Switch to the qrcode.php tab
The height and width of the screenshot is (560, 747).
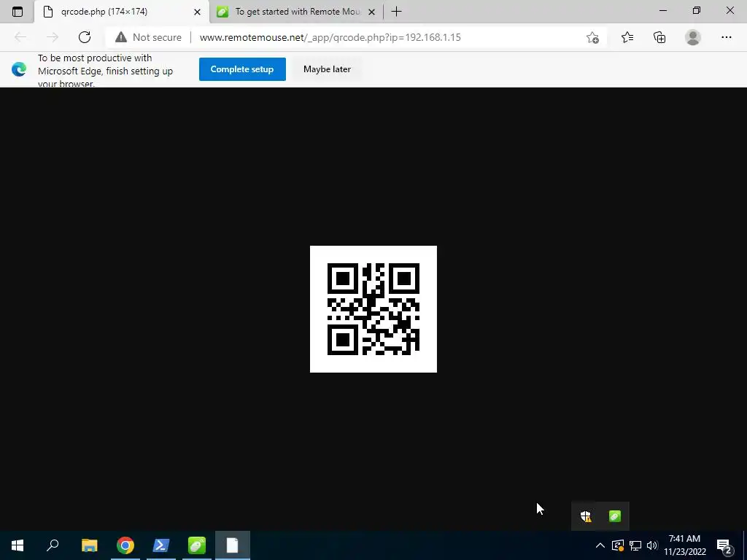(121, 12)
